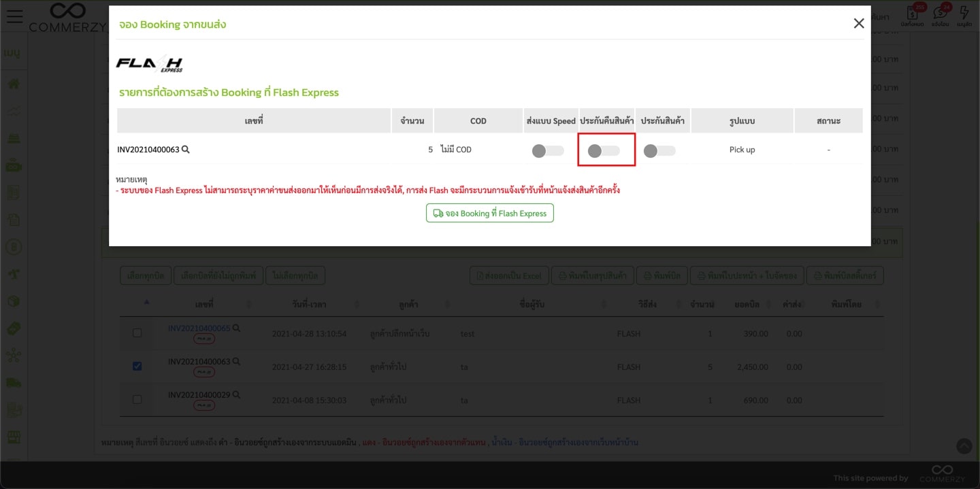Click date 2021-04-28 13:10:54

(309, 334)
